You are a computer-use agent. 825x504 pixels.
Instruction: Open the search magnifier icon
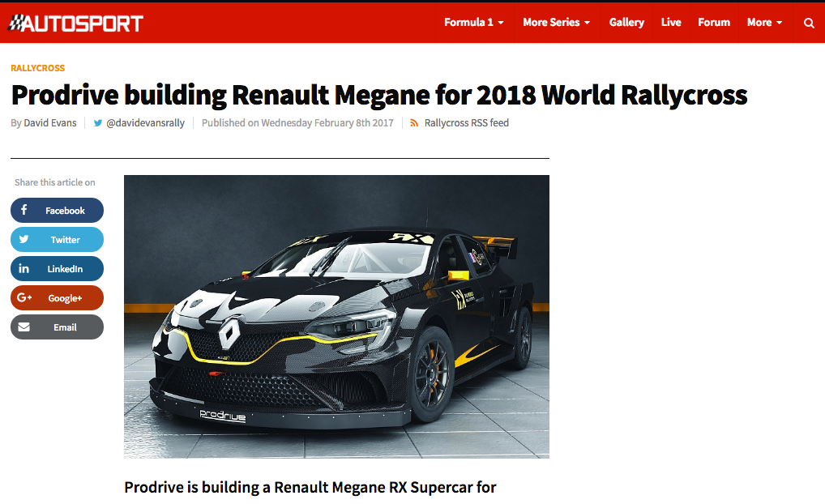(x=809, y=23)
